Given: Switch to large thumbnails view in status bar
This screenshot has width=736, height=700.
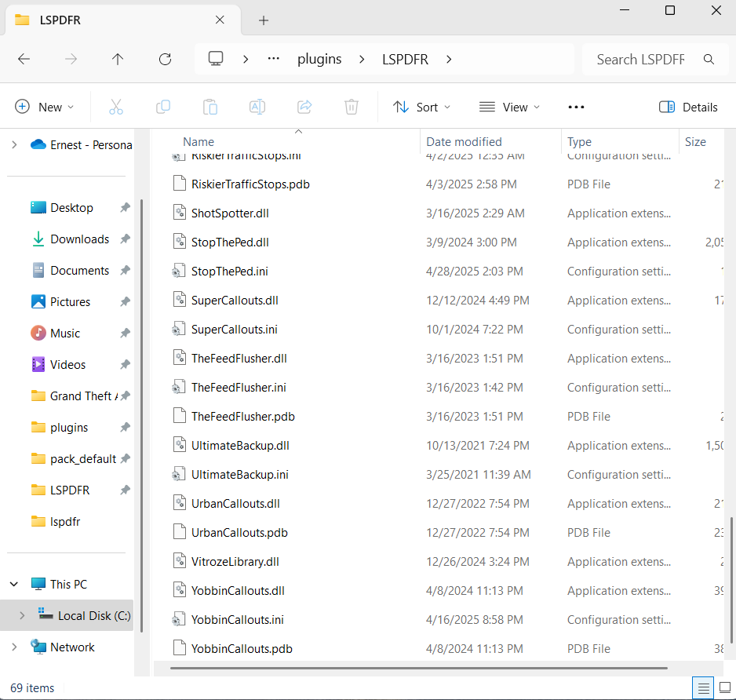Looking at the screenshot, I should [724, 688].
